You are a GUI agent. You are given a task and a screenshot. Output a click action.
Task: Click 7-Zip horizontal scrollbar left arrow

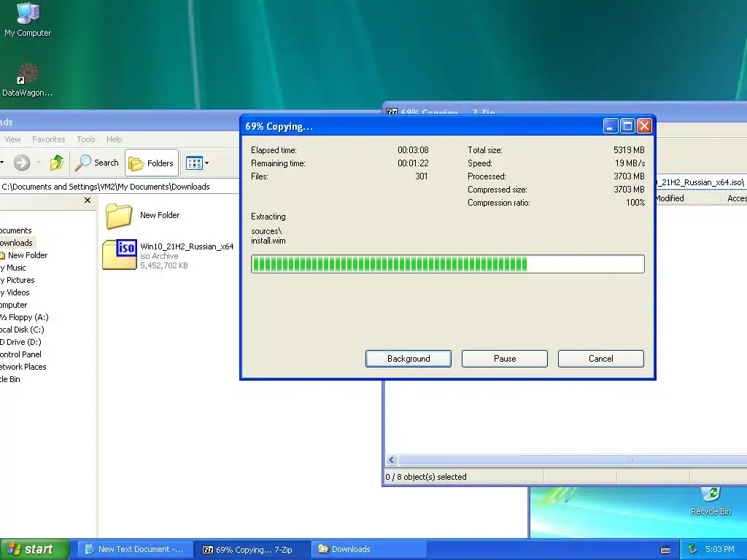tap(392, 459)
